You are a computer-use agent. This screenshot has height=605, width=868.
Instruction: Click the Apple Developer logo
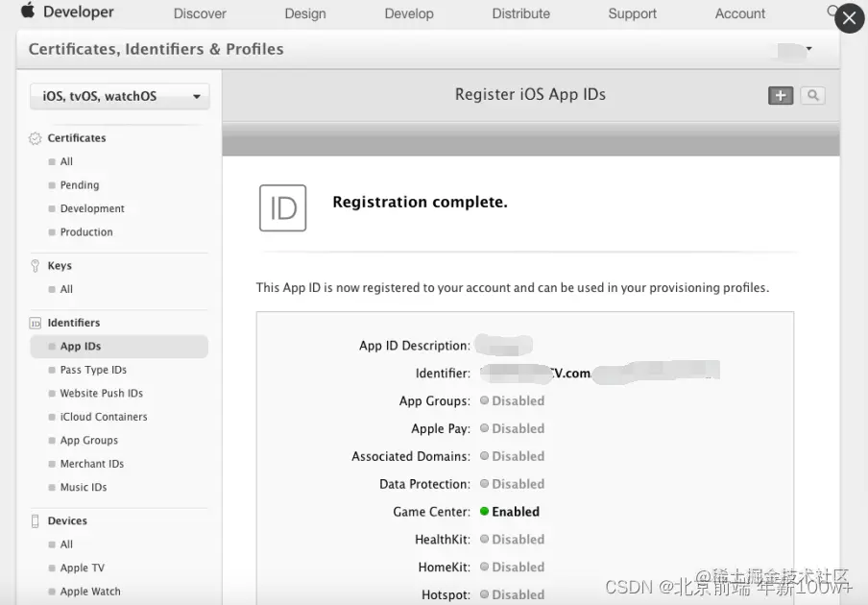(67, 12)
